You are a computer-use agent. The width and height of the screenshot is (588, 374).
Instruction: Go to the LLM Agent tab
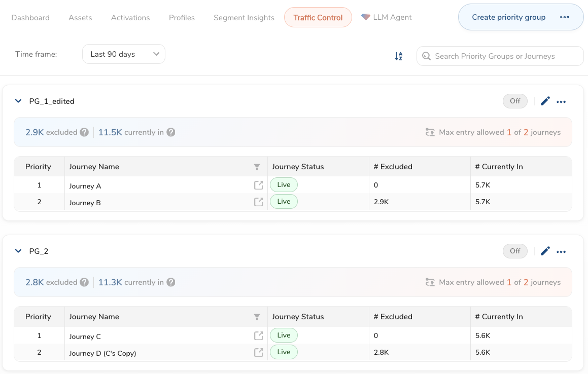[x=387, y=17]
